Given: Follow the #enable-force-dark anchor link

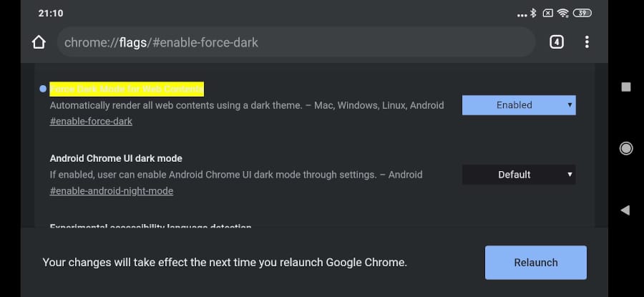Looking at the screenshot, I should tap(91, 122).
